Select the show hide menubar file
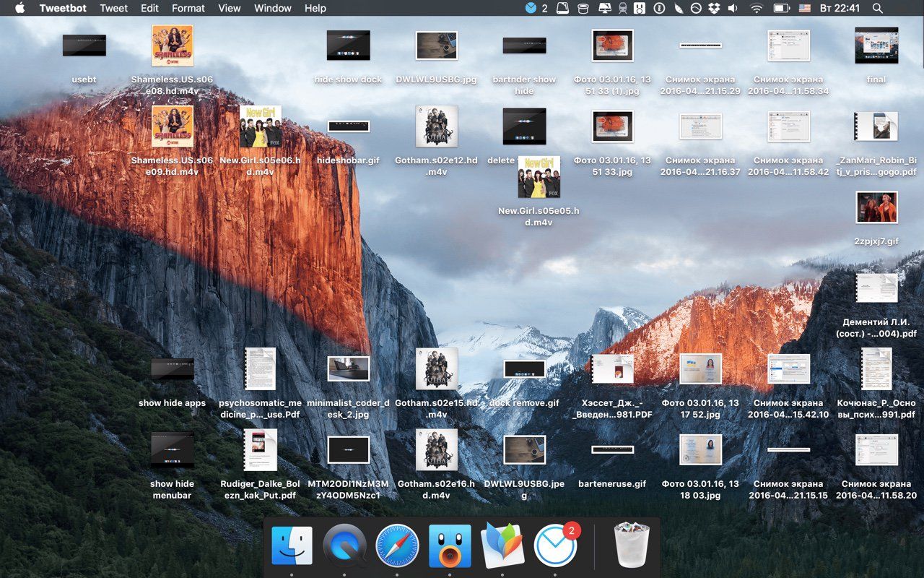The image size is (924, 578). pyautogui.click(x=173, y=449)
